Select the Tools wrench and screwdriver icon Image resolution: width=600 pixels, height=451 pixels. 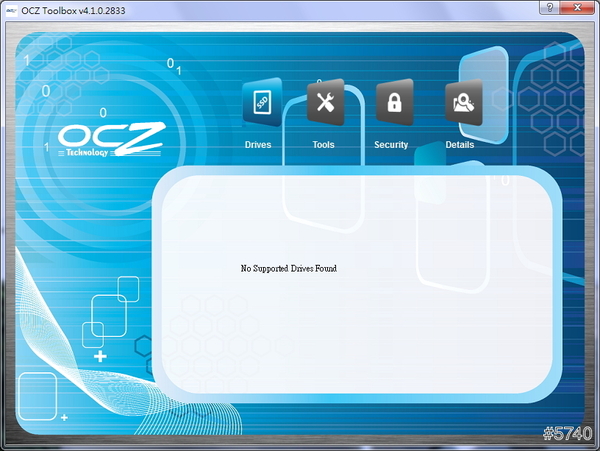click(326, 102)
